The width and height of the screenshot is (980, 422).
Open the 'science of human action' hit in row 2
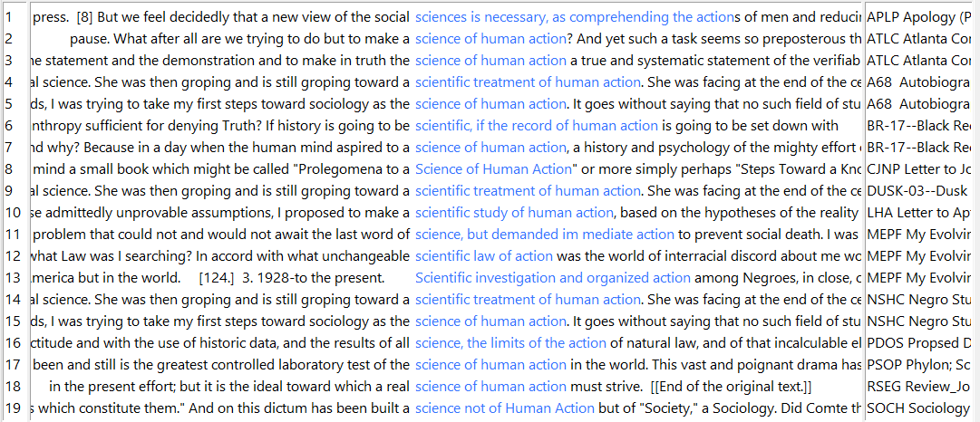pos(490,39)
